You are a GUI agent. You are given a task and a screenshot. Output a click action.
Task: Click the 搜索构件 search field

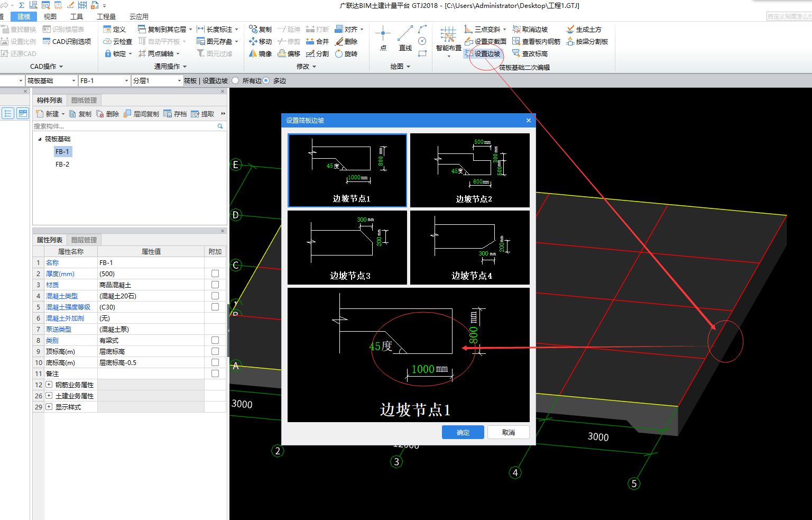(129, 126)
